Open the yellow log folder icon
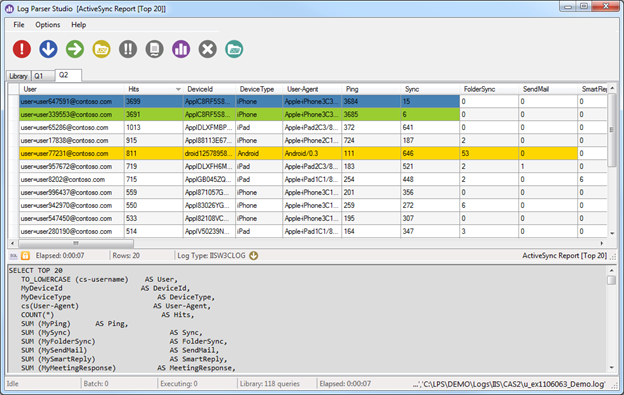Screen dimensions: 624x395 [101, 49]
